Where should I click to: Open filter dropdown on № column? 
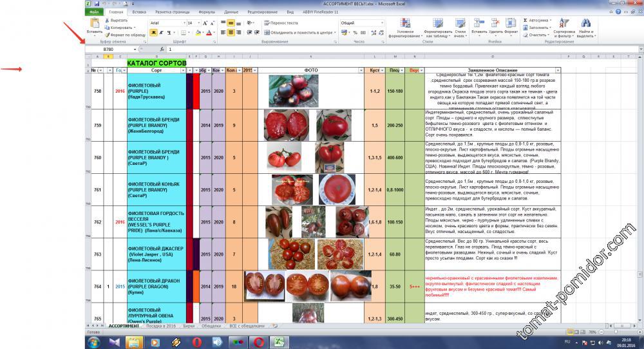[100, 71]
